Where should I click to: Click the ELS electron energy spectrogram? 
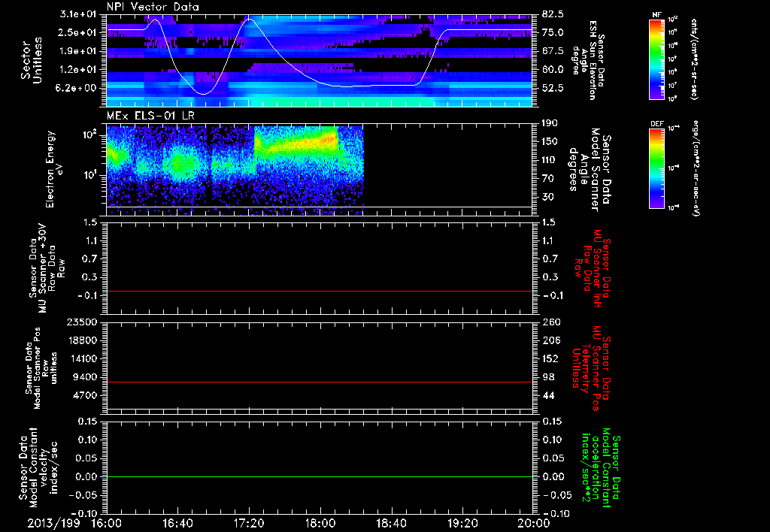pyautogui.click(x=235, y=171)
